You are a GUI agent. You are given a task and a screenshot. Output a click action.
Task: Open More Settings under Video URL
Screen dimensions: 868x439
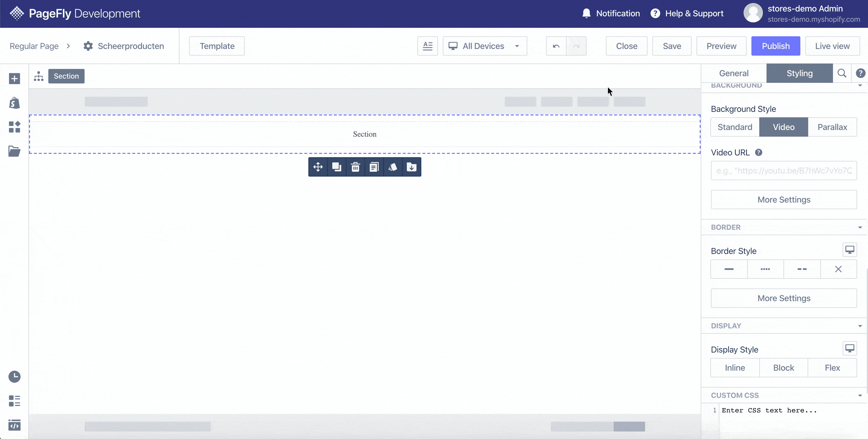[x=784, y=200]
